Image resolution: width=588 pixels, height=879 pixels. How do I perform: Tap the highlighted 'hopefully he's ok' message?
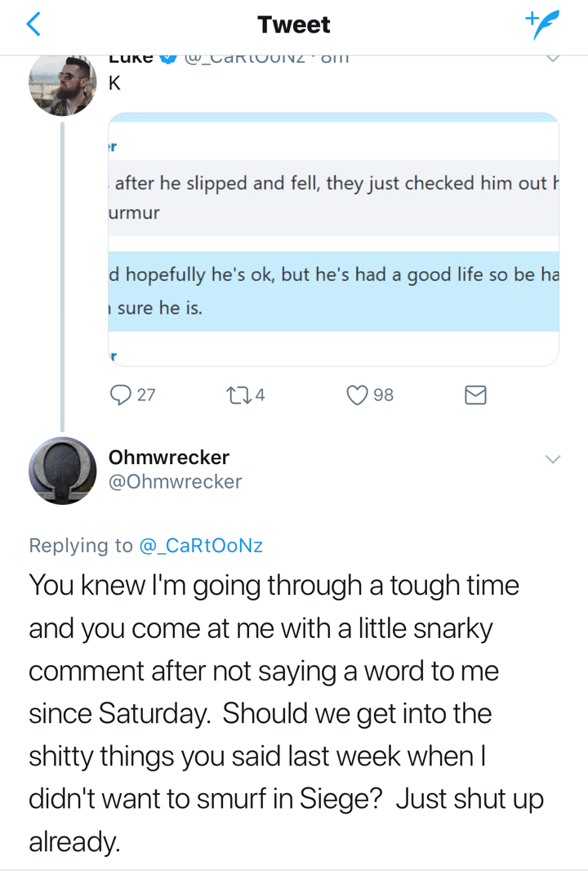click(333, 292)
